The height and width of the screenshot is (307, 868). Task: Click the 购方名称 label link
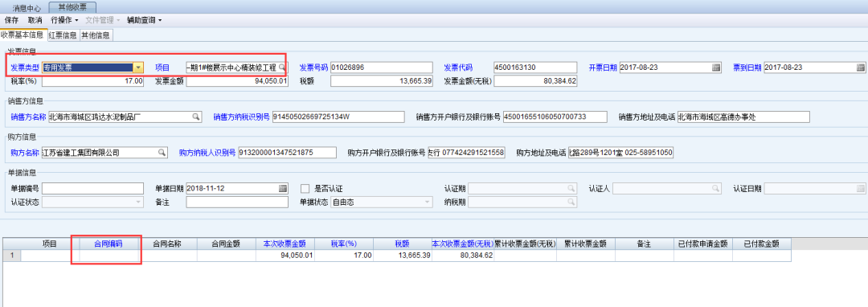click(x=25, y=153)
